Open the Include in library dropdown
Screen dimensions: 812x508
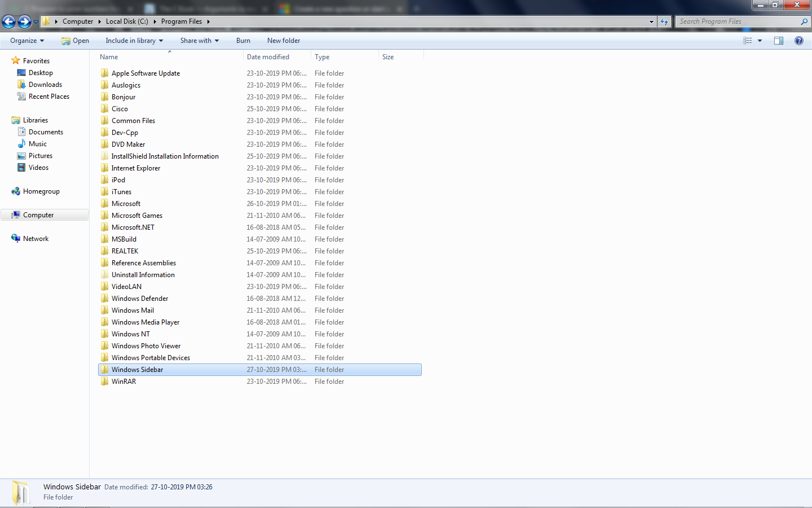pos(134,41)
